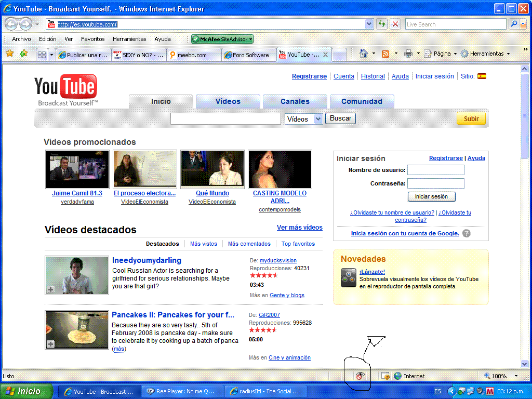532x399 pixels.
Task: Refresh the page with the green arrows icon
Action: point(382,24)
